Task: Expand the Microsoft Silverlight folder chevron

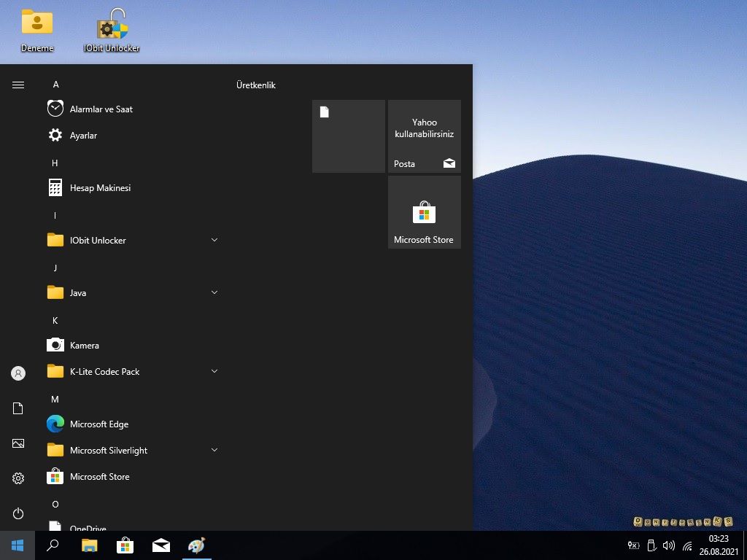Action: pyautogui.click(x=214, y=450)
